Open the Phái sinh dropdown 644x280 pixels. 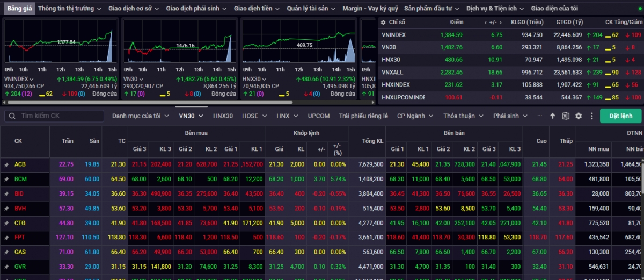510,116
